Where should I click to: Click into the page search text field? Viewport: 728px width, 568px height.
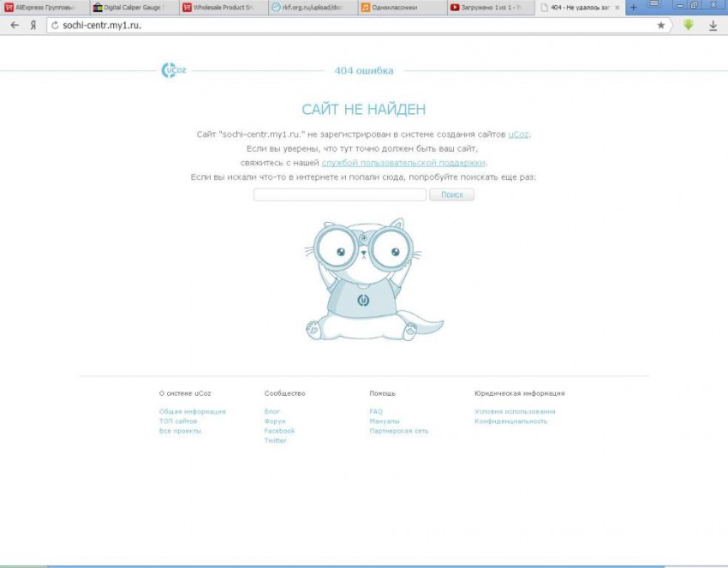click(x=339, y=194)
